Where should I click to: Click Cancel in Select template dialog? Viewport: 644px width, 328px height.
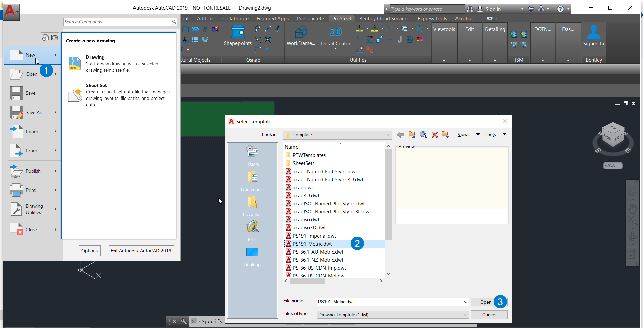[x=489, y=315]
